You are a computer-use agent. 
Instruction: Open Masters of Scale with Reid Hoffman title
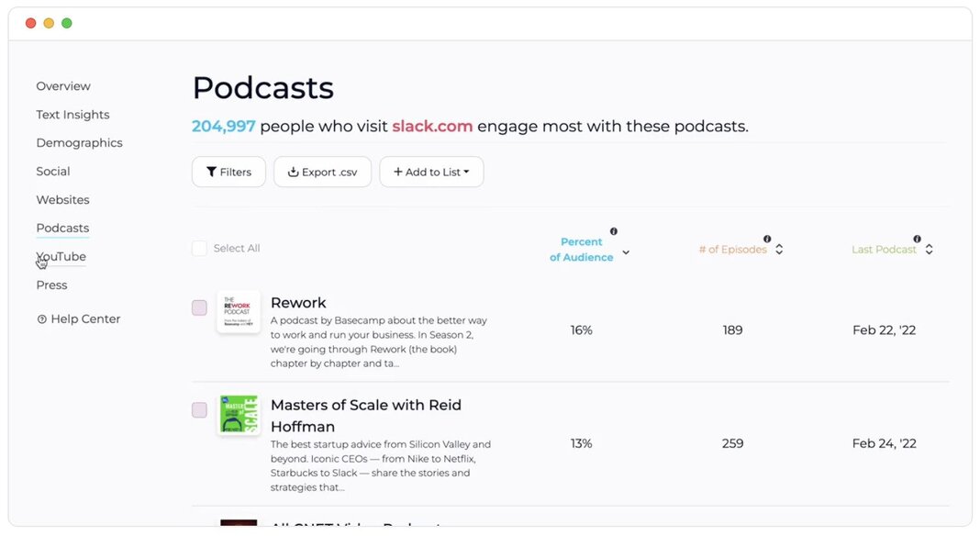(366, 416)
